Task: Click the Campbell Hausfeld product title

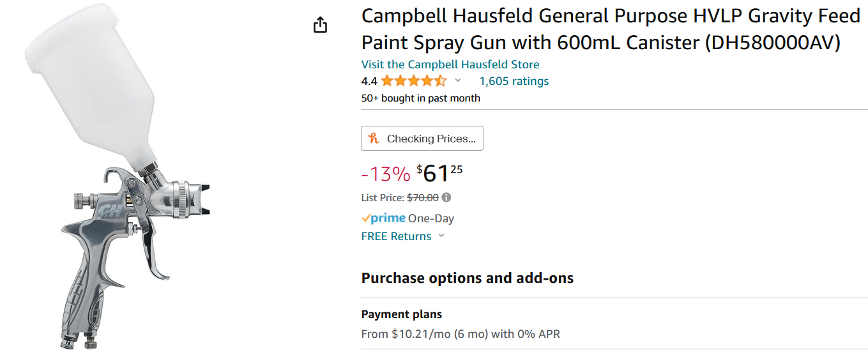Action: (611, 29)
